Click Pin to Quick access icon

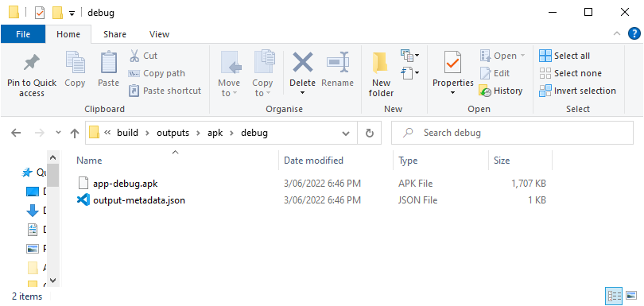pyautogui.click(x=31, y=63)
